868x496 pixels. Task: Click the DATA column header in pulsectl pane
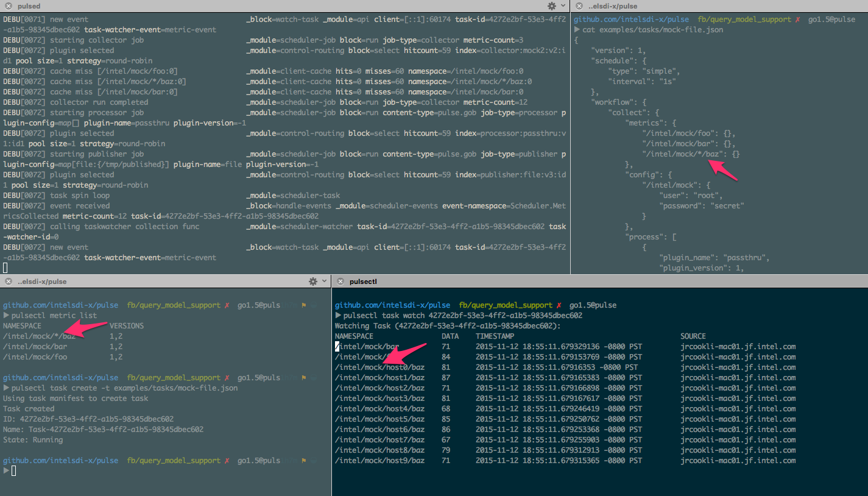click(x=450, y=336)
